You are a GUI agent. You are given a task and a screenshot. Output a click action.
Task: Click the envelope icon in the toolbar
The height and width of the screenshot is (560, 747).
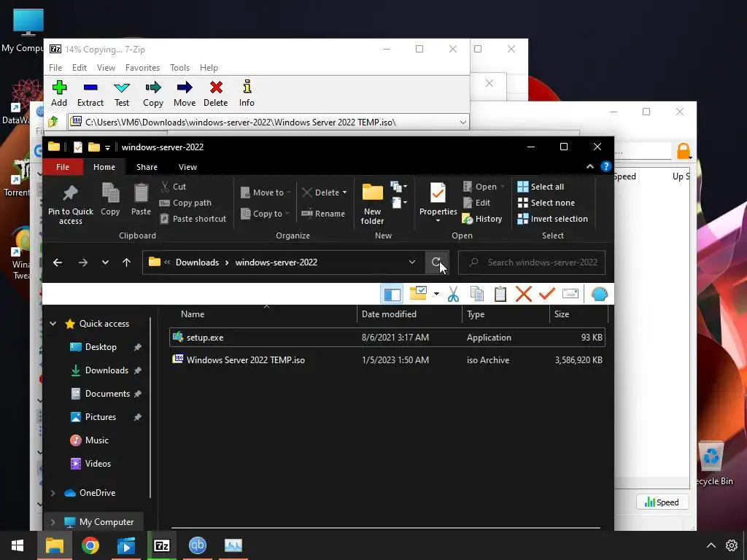tap(570, 294)
